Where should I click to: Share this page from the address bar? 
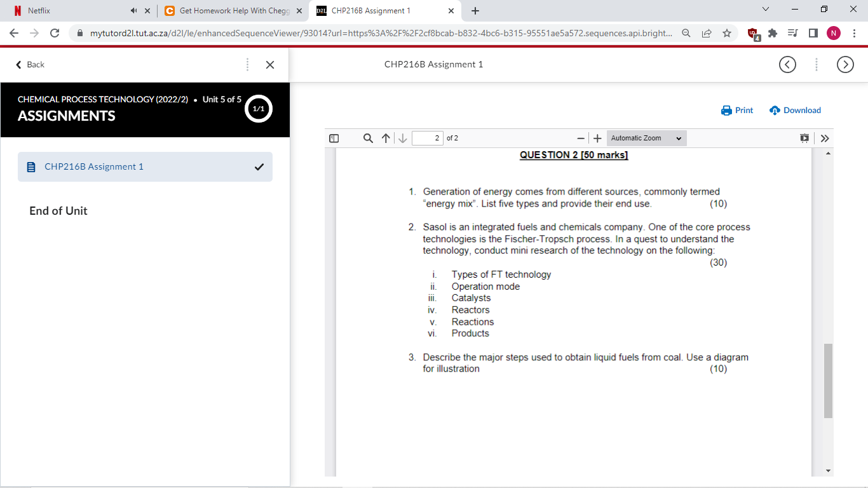(x=707, y=33)
